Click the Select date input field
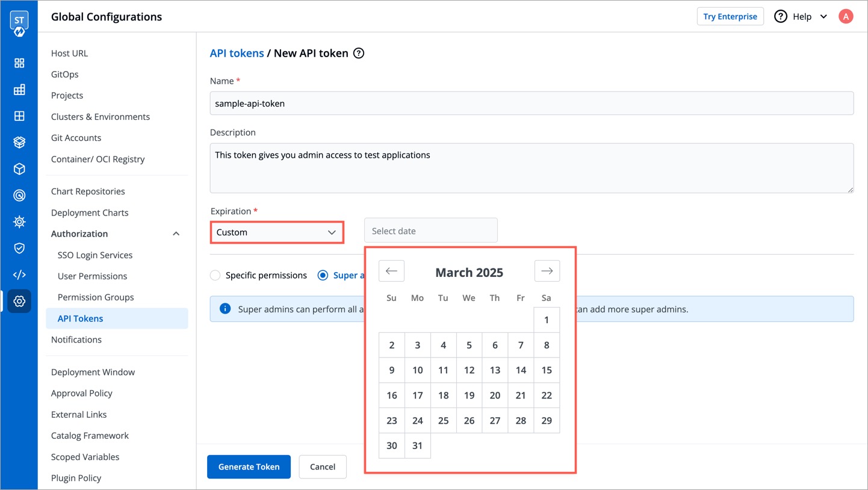This screenshot has height=490, width=868. pyautogui.click(x=430, y=231)
